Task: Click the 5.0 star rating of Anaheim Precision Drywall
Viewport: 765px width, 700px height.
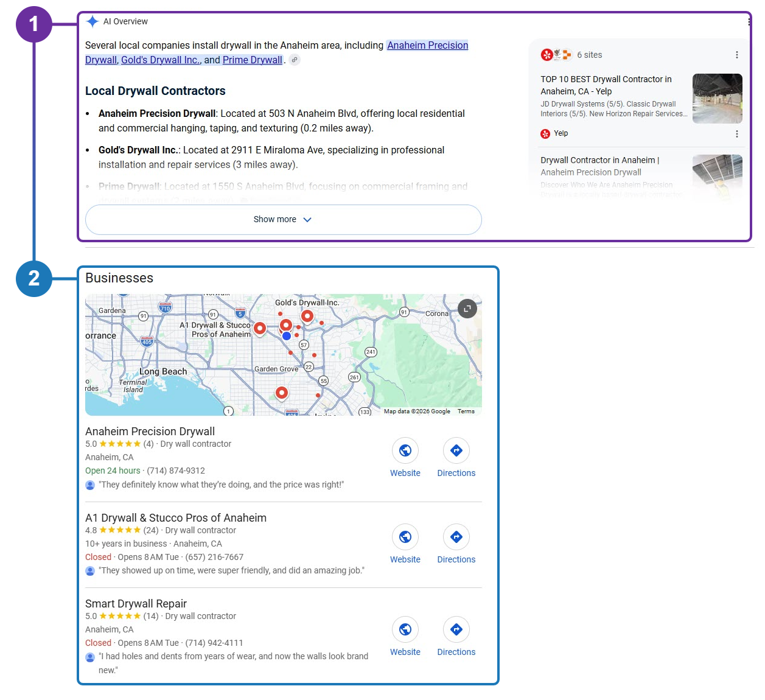Action: point(120,444)
